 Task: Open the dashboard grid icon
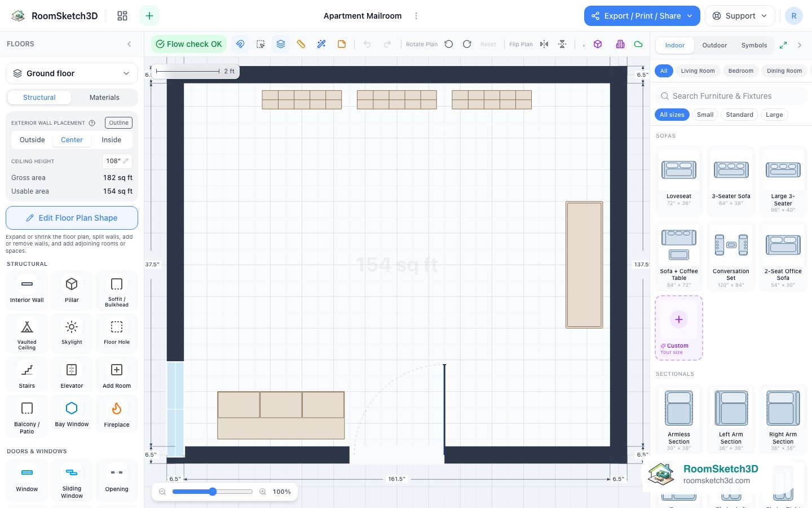[122, 16]
